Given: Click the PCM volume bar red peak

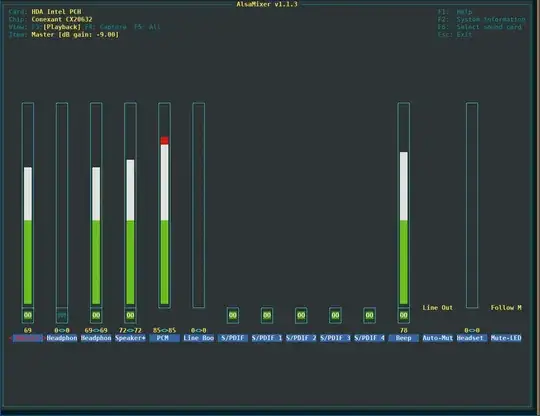Looking at the screenshot, I should click(x=164, y=140).
